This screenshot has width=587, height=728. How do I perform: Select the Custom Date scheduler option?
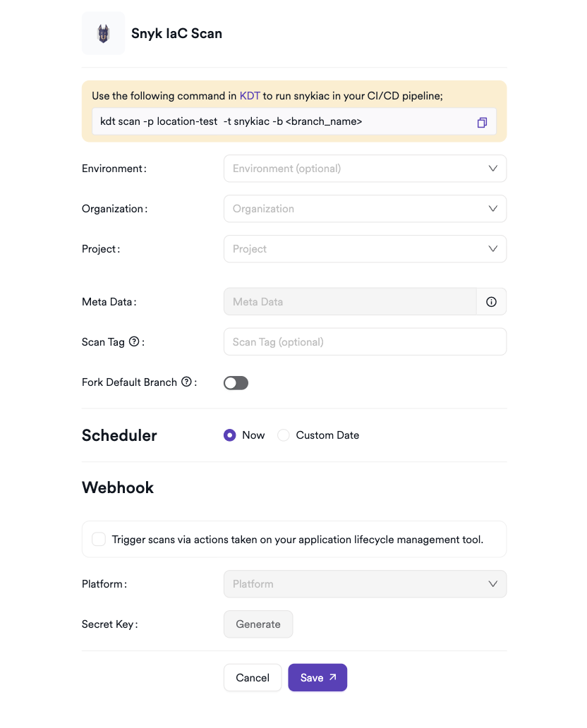[284, 435]
